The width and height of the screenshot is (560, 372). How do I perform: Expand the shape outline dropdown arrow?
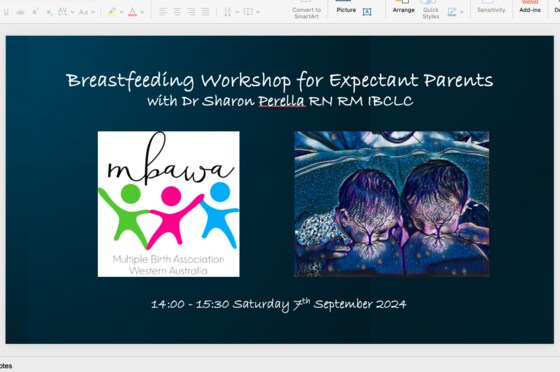pos(461,12)
